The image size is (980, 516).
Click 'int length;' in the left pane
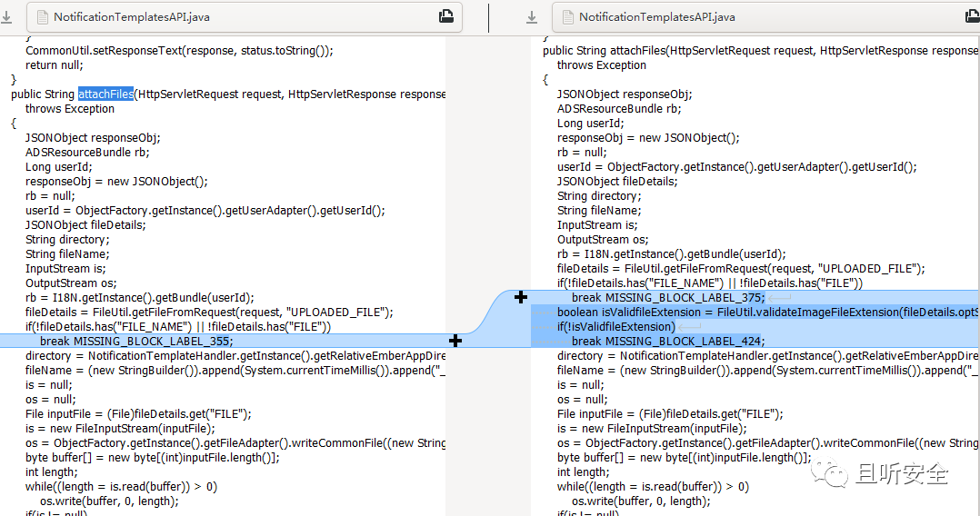(52, 471)
